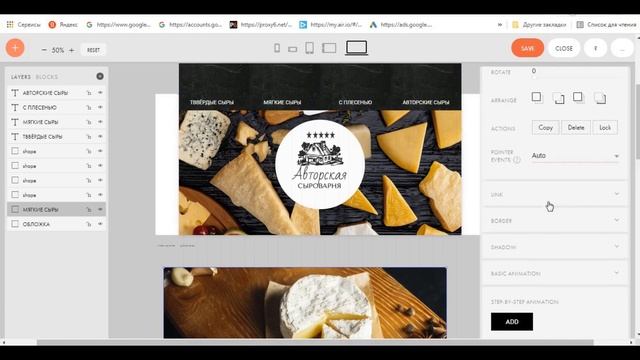Hide the С ПЛЕСЕНЬЮ layer via eye icon
This screenshot has height=360, width=640.
(x=100, y=107)
